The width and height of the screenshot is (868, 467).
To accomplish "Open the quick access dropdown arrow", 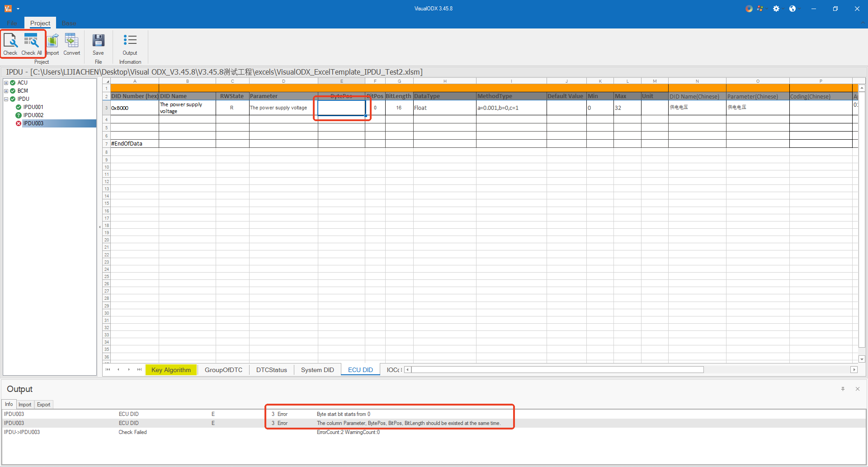I will pos(18,9).
